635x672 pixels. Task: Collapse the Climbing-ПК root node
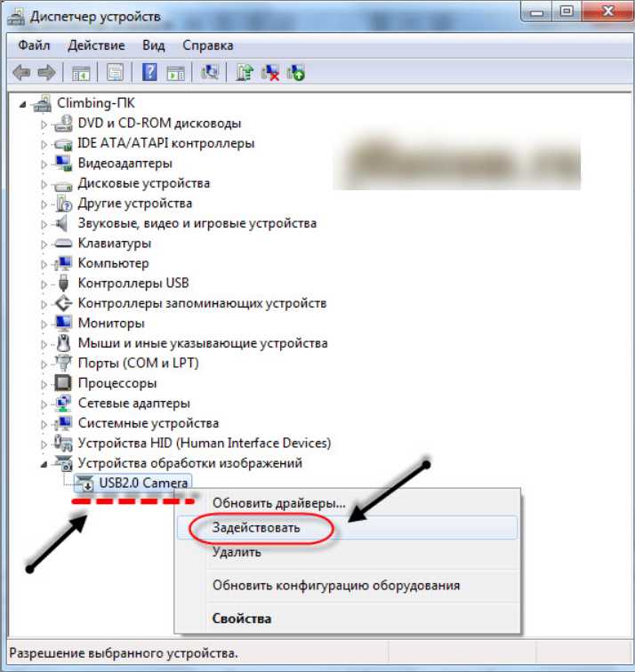23,104
